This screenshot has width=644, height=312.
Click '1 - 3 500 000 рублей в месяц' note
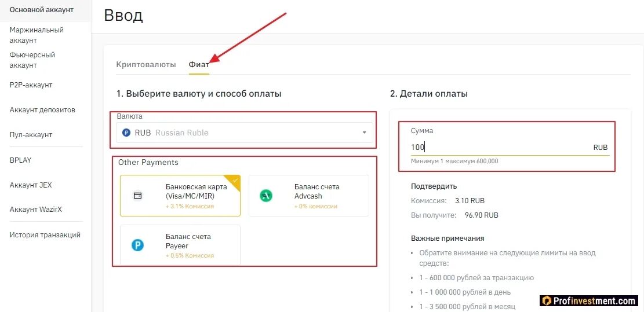coord(467,306)
